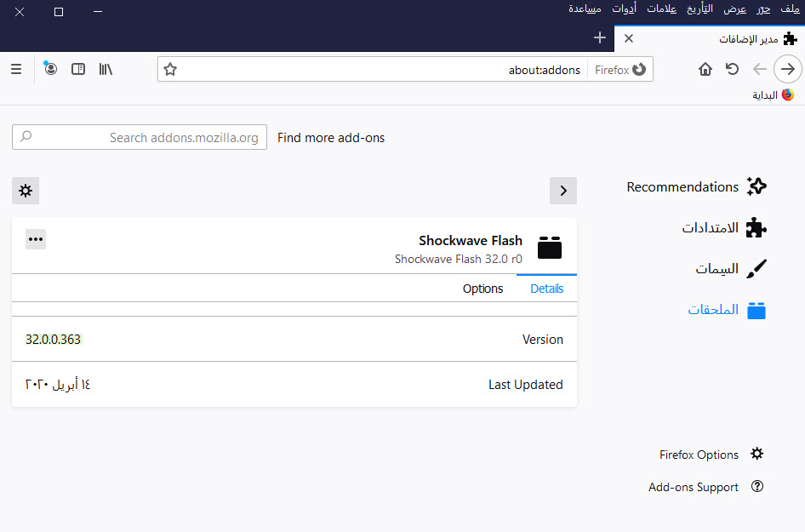The height and width of the screenshot is (532, 805).
Task: Click the about:addons address text
Action: tap(545, 70)
